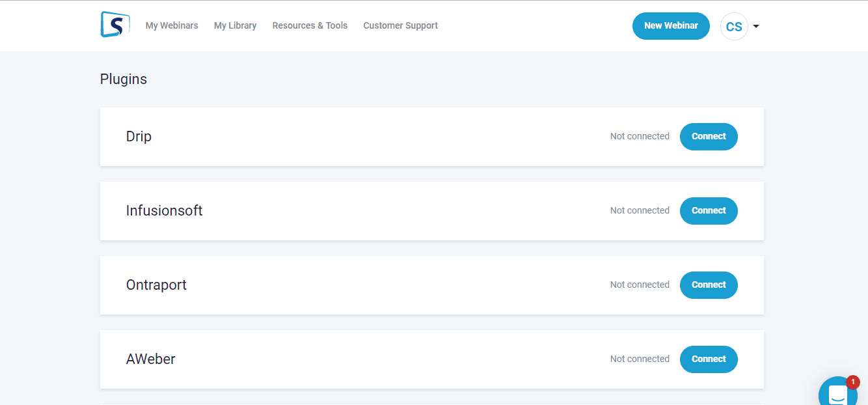The image size is (868, 405).
Task: Select the Drip plugin name
Action: [x=139, y=137]
